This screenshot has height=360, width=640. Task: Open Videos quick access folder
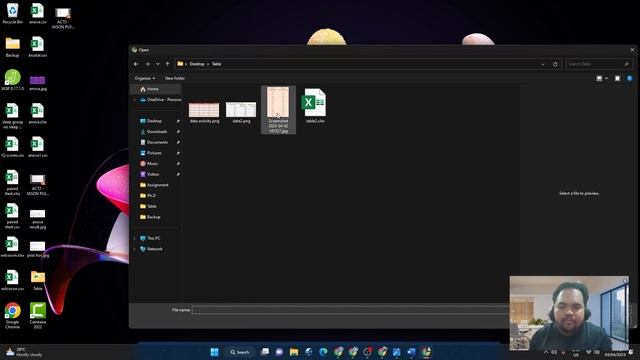click(153, 174)
